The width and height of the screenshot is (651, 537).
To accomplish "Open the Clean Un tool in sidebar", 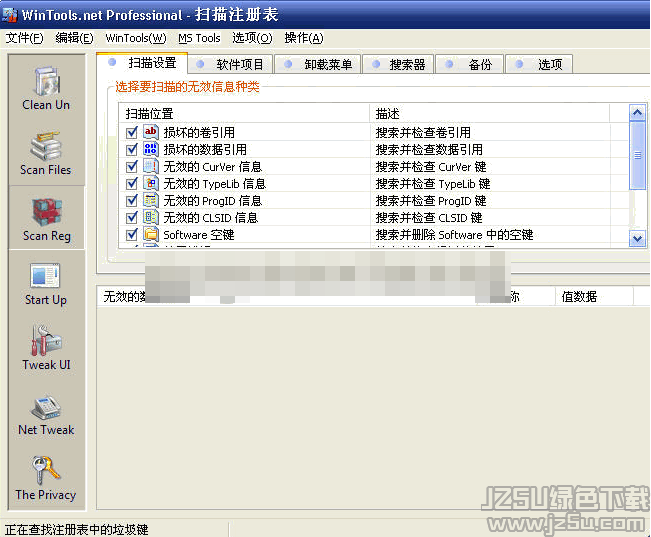I will [46, 88].
